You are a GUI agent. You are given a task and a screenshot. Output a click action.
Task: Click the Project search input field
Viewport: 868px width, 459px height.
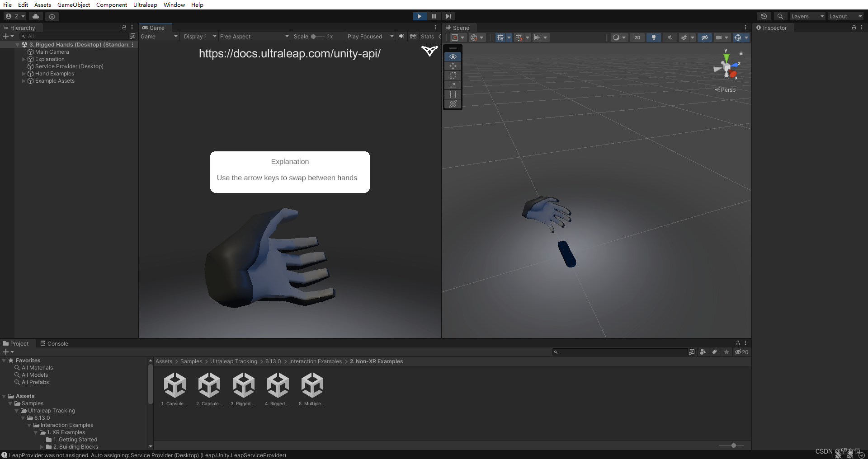[x=620, y=352]
